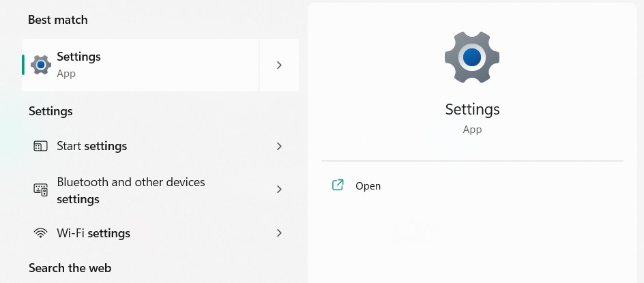Click the Bluetooth and other devices icon
Viewport: 644px width, 283px height.
(41, 190)
